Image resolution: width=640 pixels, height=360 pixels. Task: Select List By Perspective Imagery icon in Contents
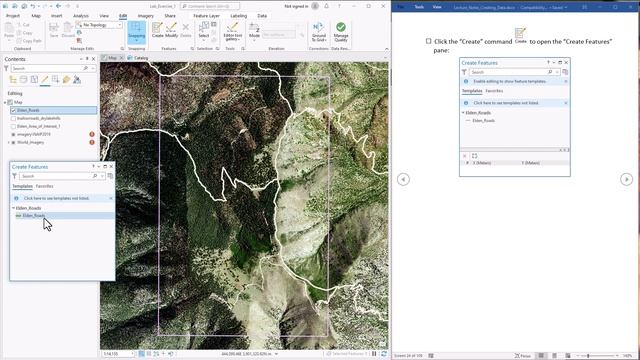pos(77,80)
